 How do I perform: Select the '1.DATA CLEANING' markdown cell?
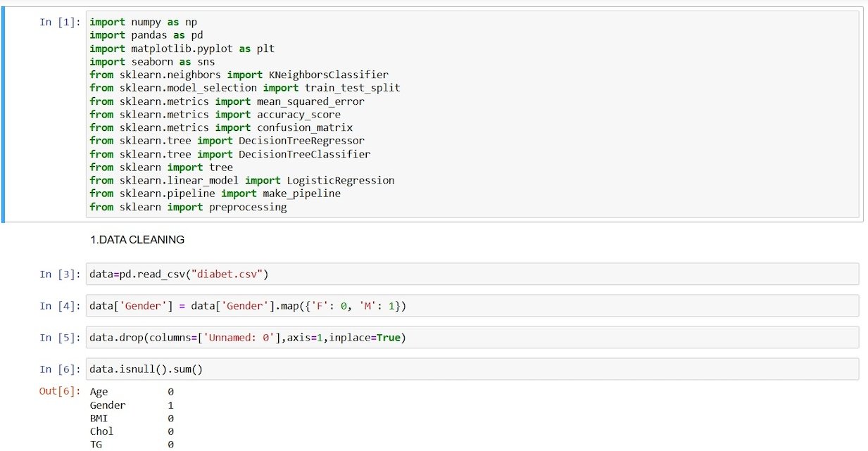pos(137,240)
